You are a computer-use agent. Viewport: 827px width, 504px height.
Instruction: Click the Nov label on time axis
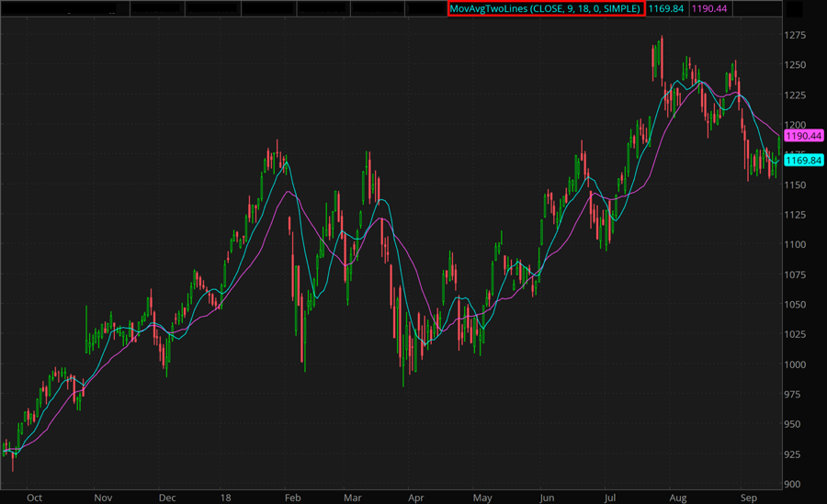click(103, 497)
